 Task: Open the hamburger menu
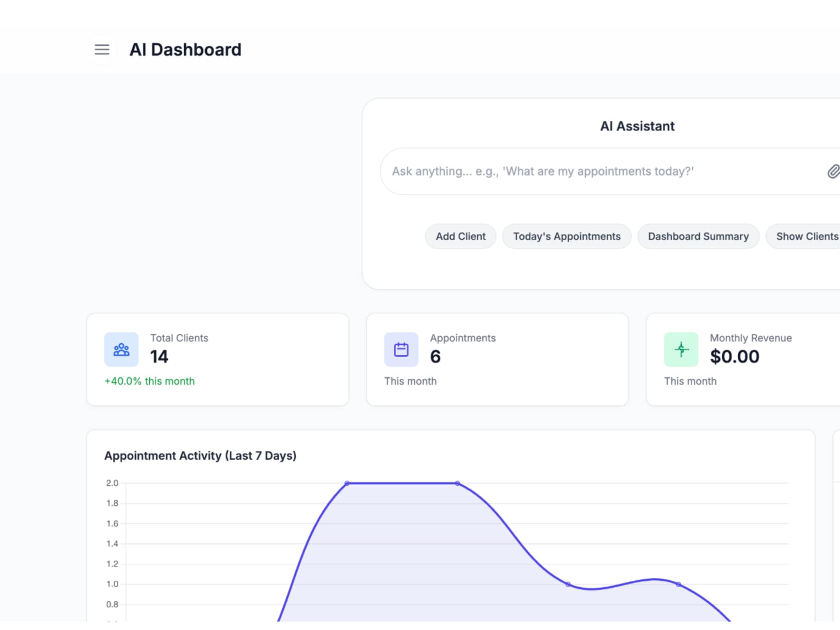point(102,50)
